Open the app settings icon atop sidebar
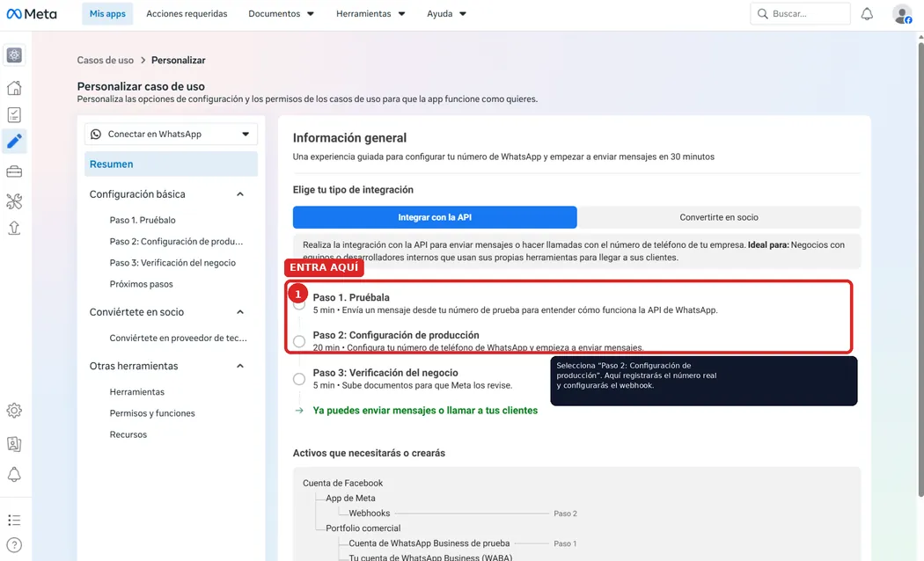924x561 pixels. [14, 55]
